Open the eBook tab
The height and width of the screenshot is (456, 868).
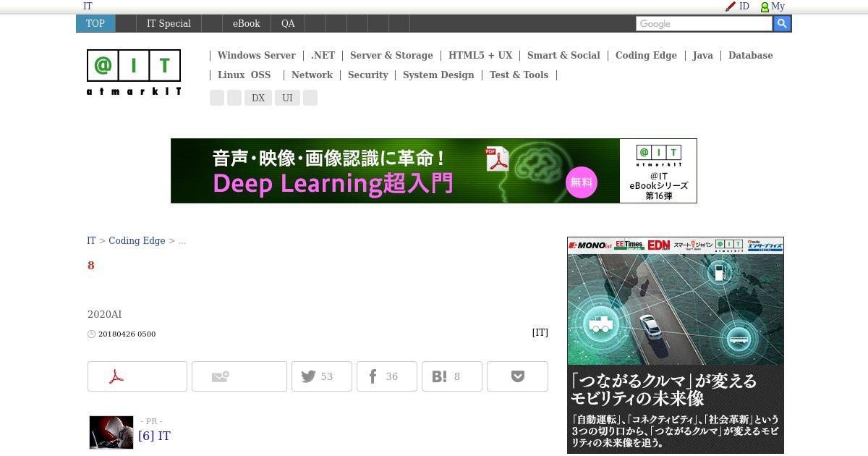click(x=246, y=23)
